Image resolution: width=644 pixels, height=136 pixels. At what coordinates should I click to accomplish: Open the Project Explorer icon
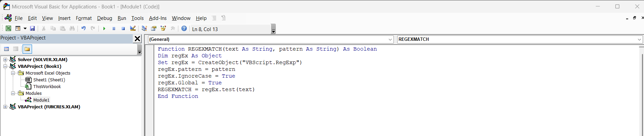pos(144,29)
